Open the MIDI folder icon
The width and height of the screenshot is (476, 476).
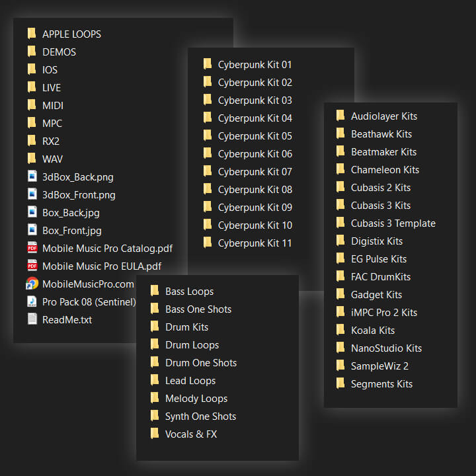coord(32,105)
